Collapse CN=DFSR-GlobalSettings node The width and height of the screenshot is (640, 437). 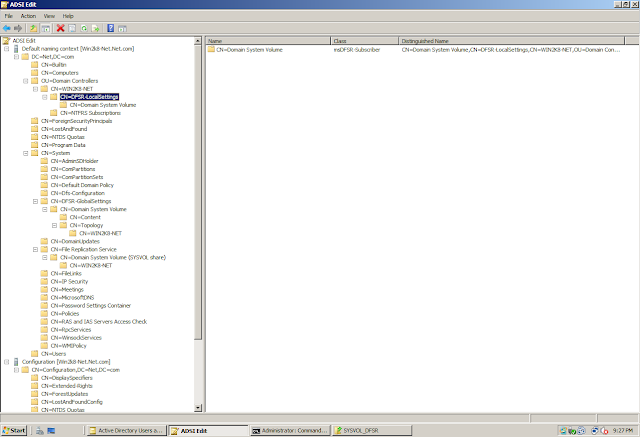(x=36, y=201)
